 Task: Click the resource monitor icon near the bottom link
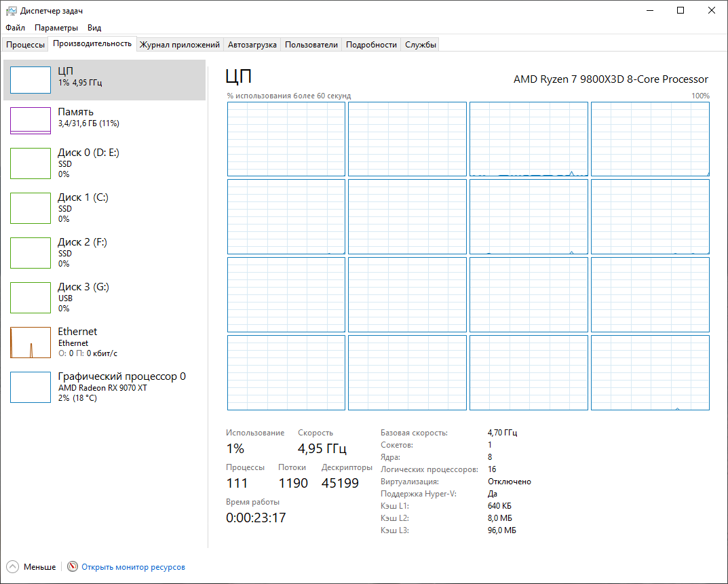coord(71,566)
